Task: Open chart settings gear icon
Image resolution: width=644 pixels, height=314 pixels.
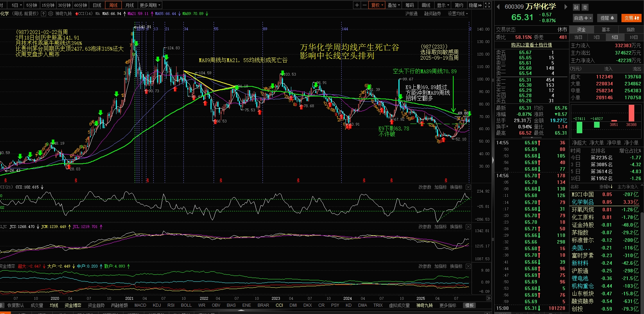Action: point(51,14)
